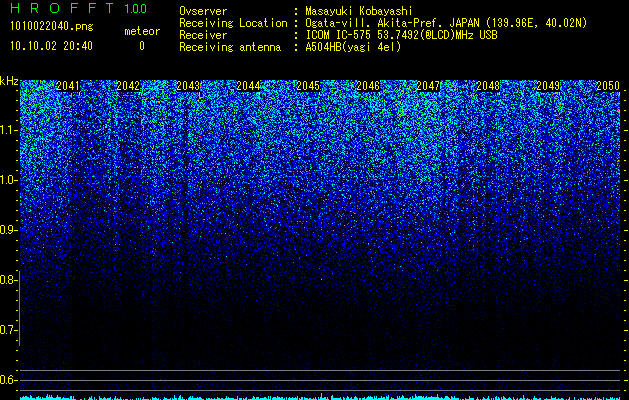Click the 2045 time marker
Screen dimensions: 629x400
(x=308, y=86)
